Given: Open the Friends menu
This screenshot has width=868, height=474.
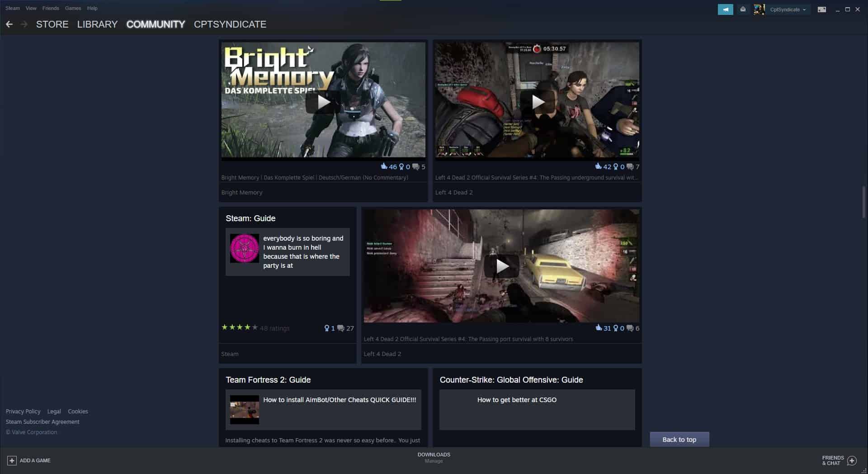Looking at the screenshot, I should click(x=50, y=8).
